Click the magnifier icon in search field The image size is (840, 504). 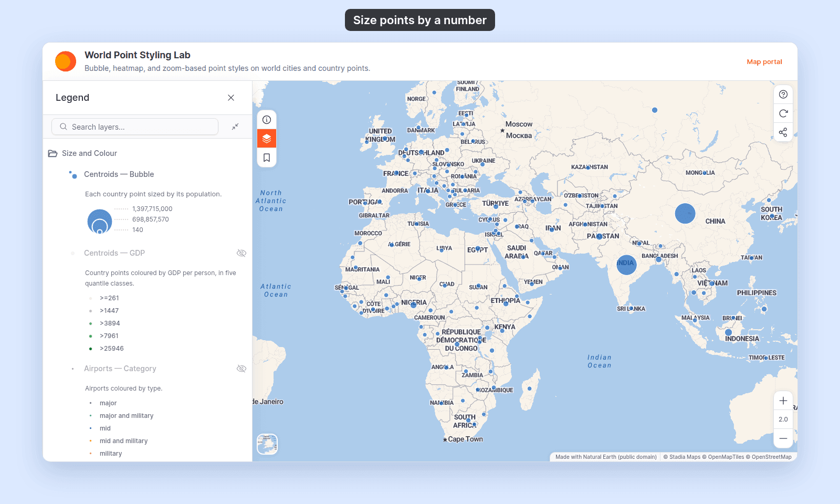[64, 127]
